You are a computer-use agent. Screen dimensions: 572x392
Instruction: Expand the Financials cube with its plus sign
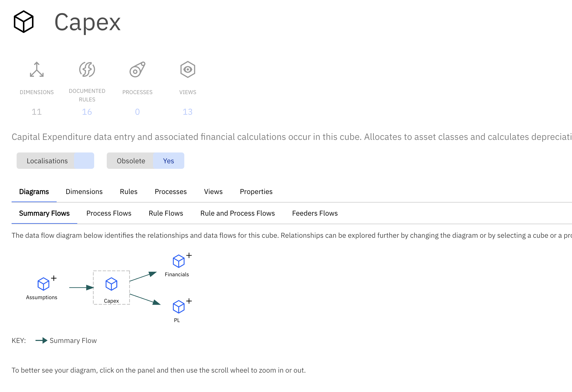coord(189,255)
